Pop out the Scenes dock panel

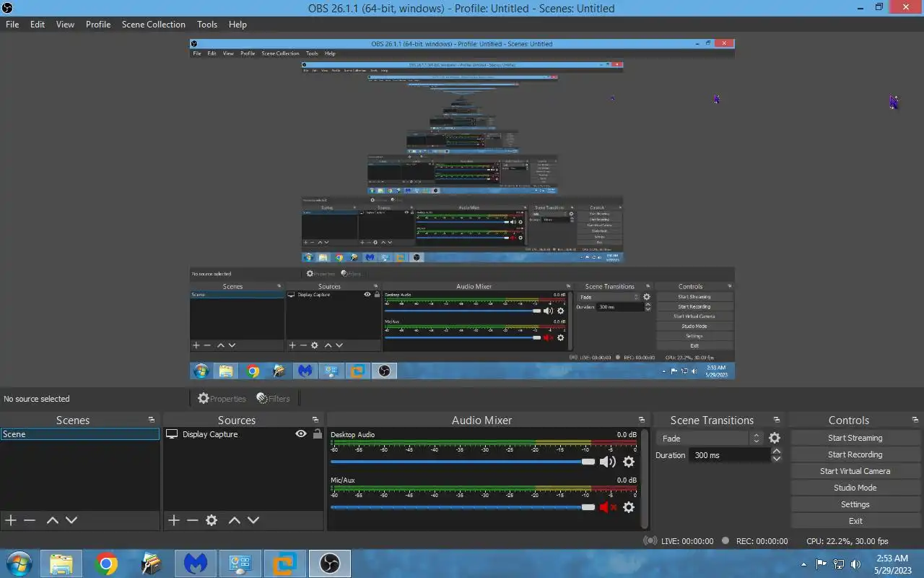[x=152, y=420]
